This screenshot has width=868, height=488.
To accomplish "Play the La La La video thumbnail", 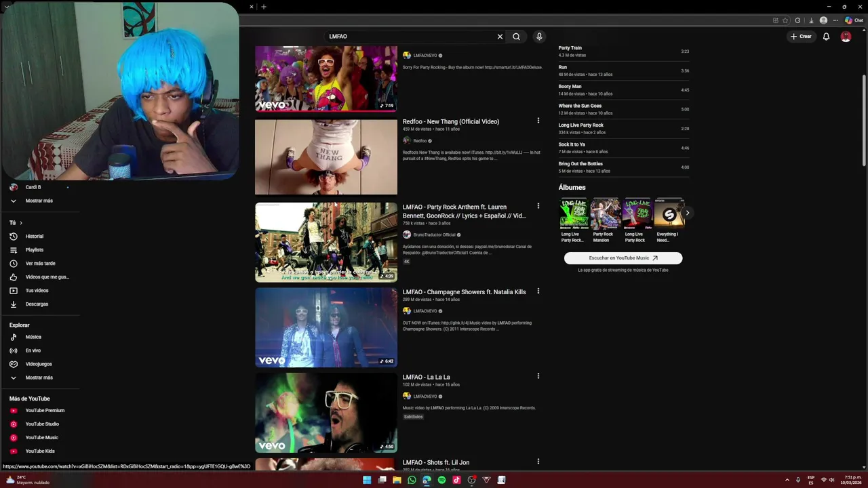I will click(x=326, y=413).
